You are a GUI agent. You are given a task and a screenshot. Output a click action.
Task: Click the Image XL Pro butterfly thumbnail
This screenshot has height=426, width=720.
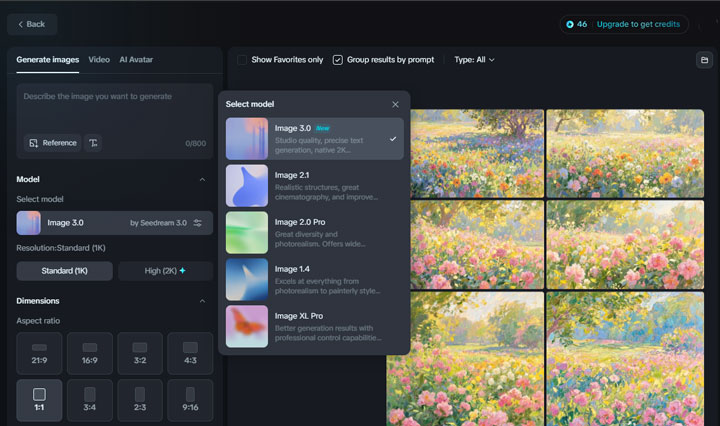click(x=247, y=326)
